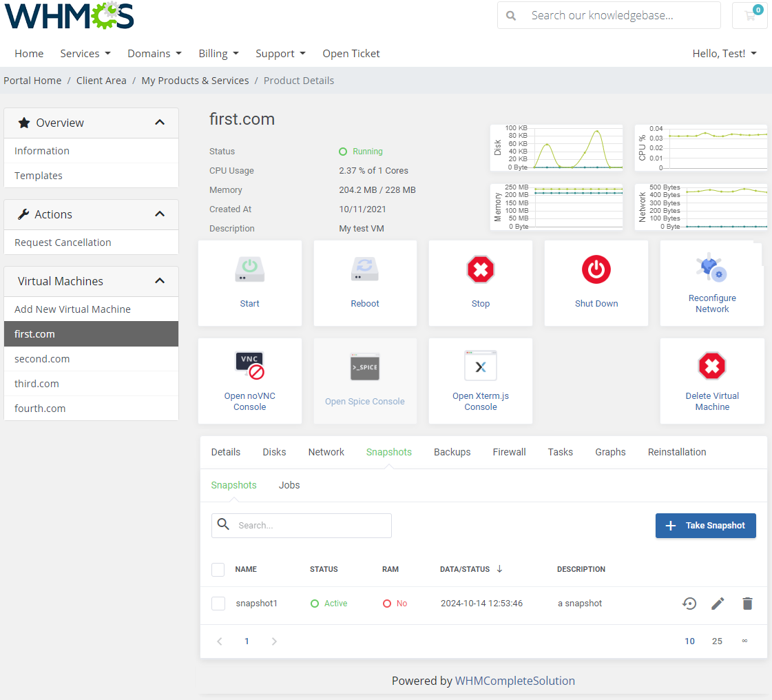
Task: Open the Services dropdown menu
Action: point(85,53)
